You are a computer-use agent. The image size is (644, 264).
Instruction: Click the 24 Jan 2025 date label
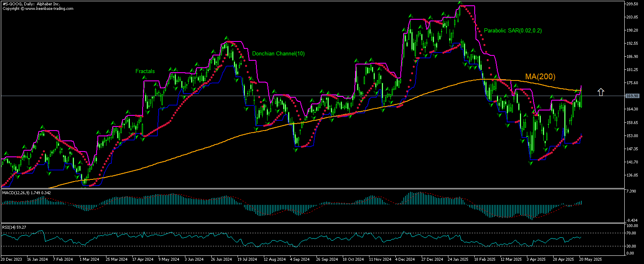click(458, 259)
